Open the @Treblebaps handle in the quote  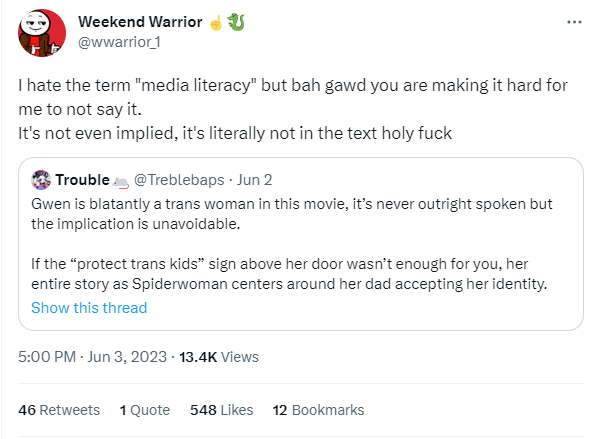coord(179,180)
